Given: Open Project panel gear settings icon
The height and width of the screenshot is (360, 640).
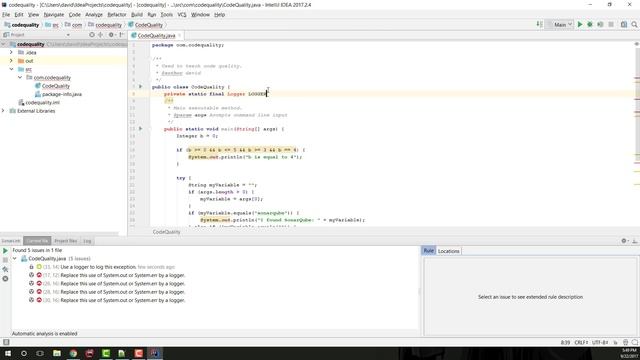Looking at the screenshot, I should 111,35.
